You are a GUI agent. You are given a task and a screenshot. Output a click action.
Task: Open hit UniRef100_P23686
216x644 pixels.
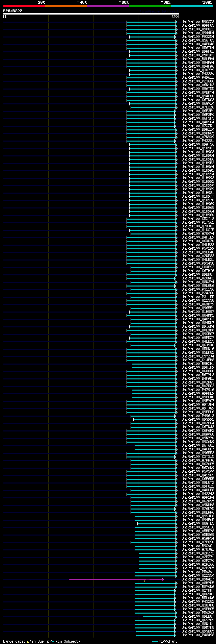pos(198,81)
